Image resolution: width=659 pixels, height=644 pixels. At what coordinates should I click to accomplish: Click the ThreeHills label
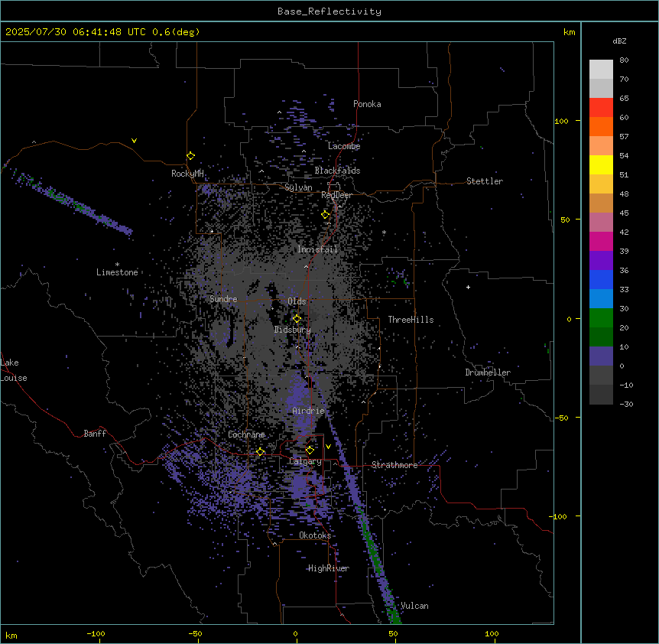click(x=411, y=320)
